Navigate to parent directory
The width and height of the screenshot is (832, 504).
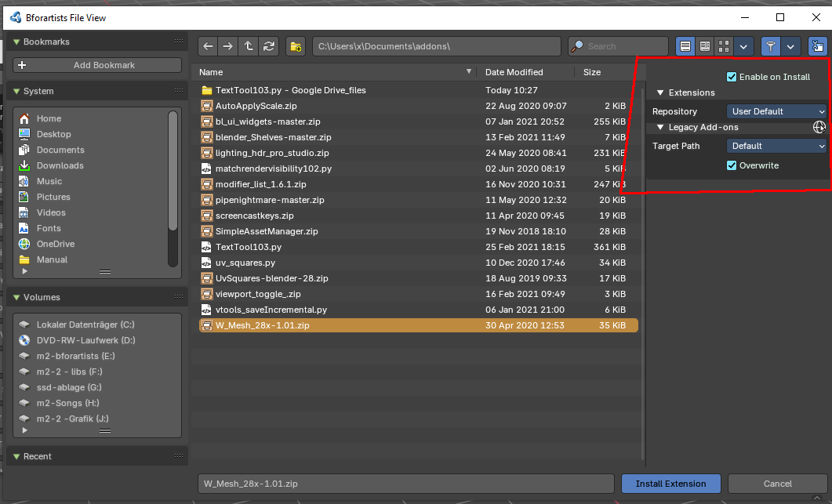[249, 46]
